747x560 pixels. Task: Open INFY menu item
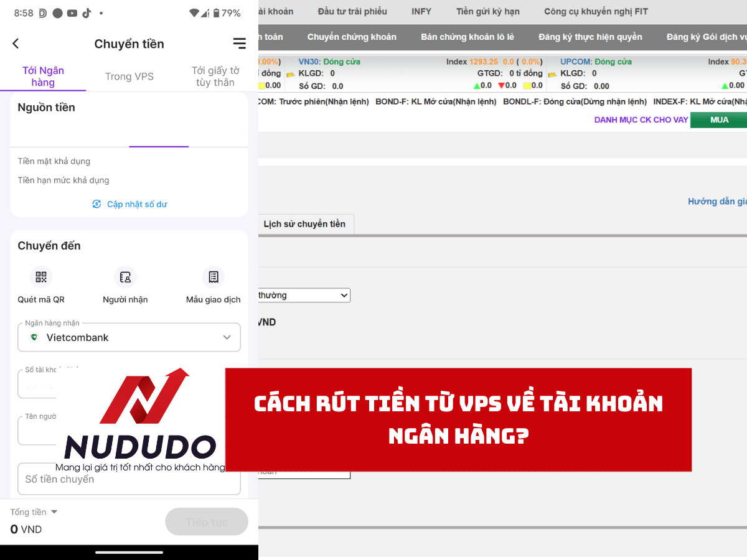(421, 11)
